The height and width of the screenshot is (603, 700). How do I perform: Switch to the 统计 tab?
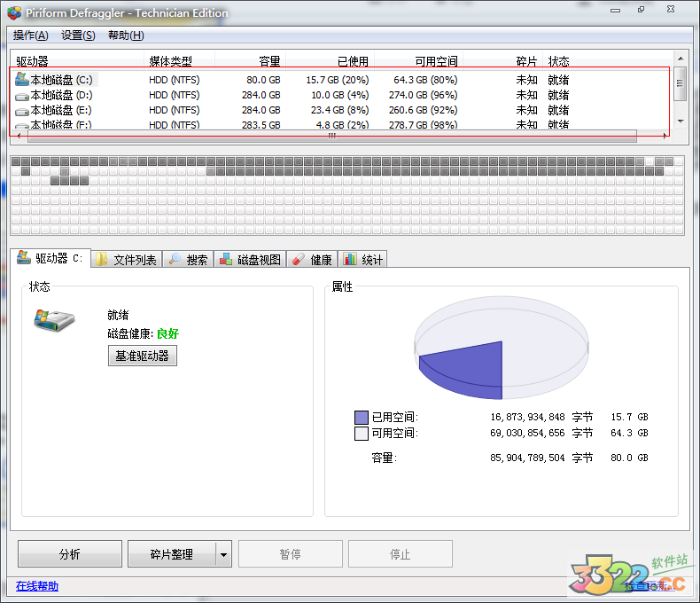[x=362, y=260]
